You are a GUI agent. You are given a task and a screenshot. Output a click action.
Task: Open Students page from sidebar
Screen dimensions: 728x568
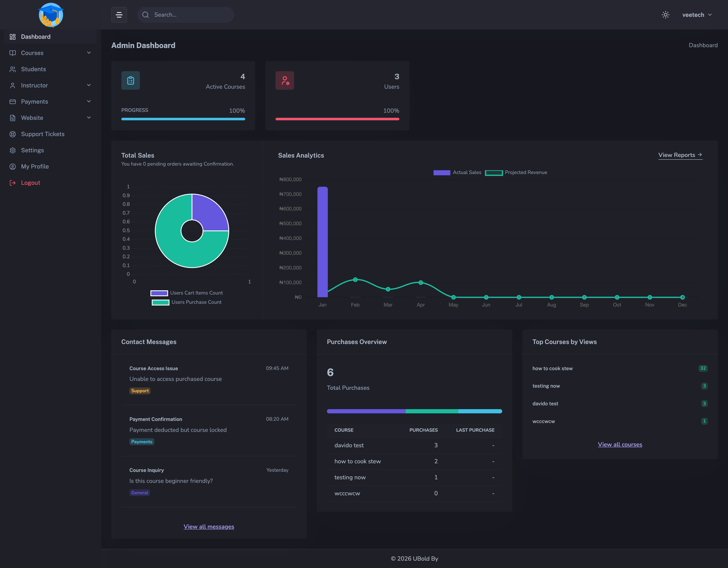[x=33, y=69]
